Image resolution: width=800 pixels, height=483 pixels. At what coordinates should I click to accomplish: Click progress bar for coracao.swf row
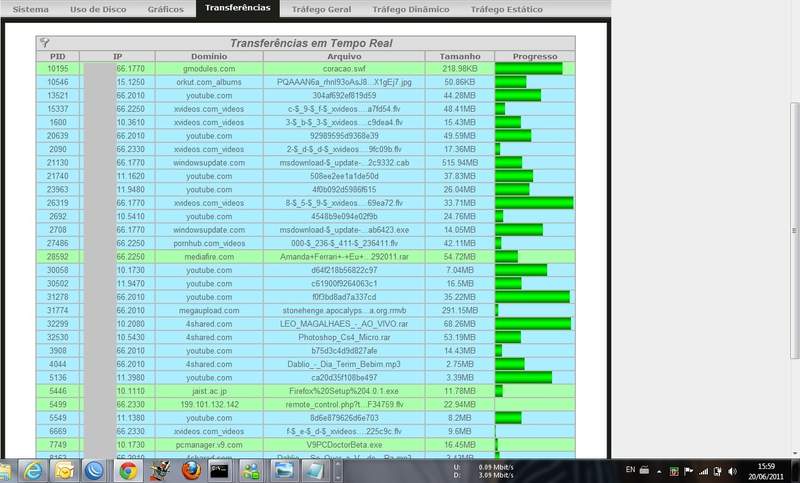point(529,68)
